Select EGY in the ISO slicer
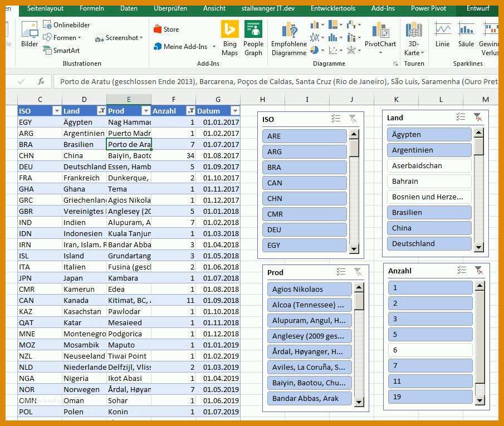The height and width of the screenshot is (426, 504). pos(305,246)
